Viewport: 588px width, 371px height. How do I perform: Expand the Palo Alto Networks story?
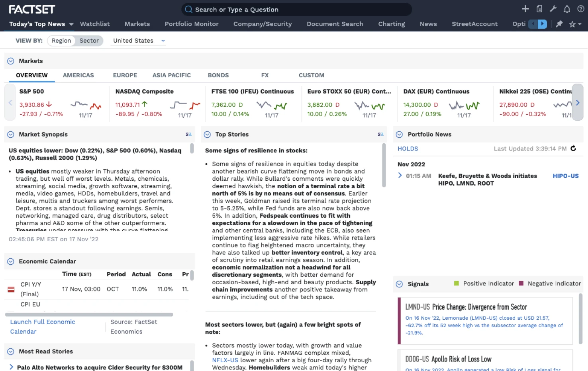pyautogui.click(x=11, y=367)
